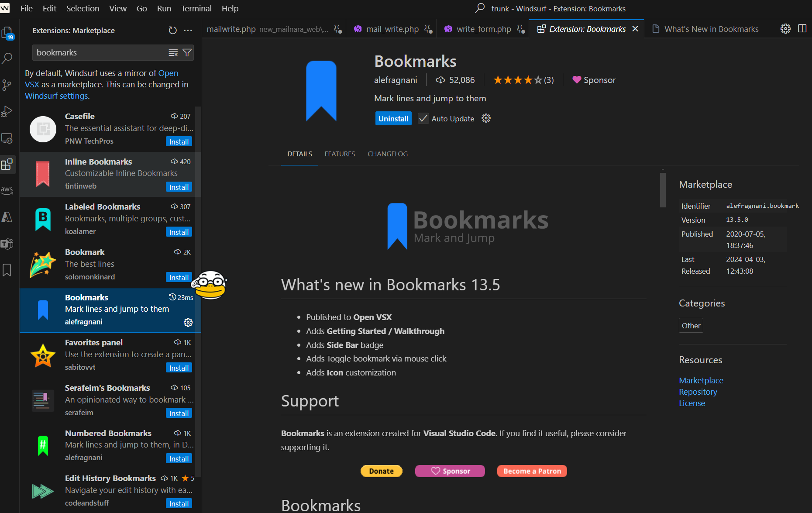The width and height of the screenshot is (812, 513).
Task: Open Windsurf settings link
Action: click(x=56, y=96)
